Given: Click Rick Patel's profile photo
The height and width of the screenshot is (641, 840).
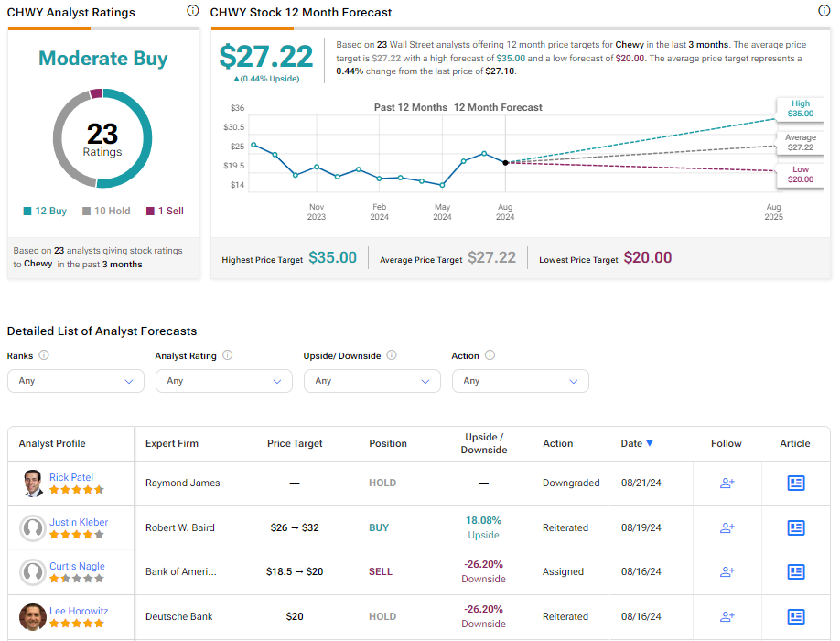Looking at the screenshot, I should (33, 483).
